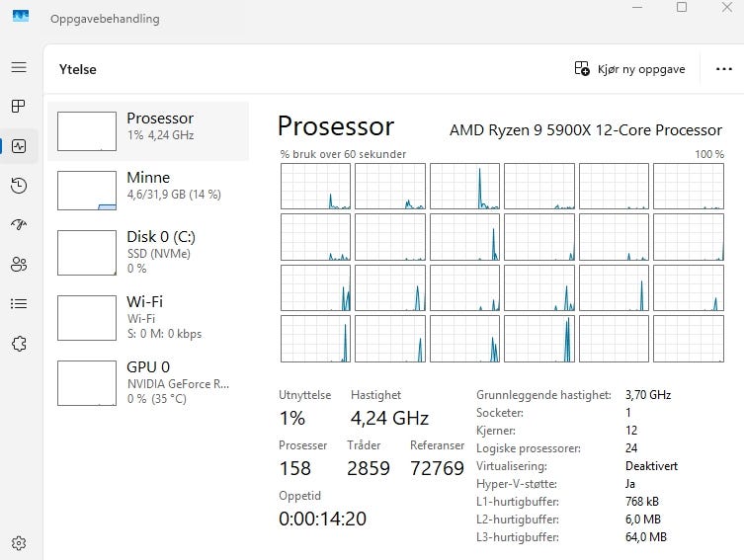Open the Services puzzle icon in sidebar

[19, 344]
